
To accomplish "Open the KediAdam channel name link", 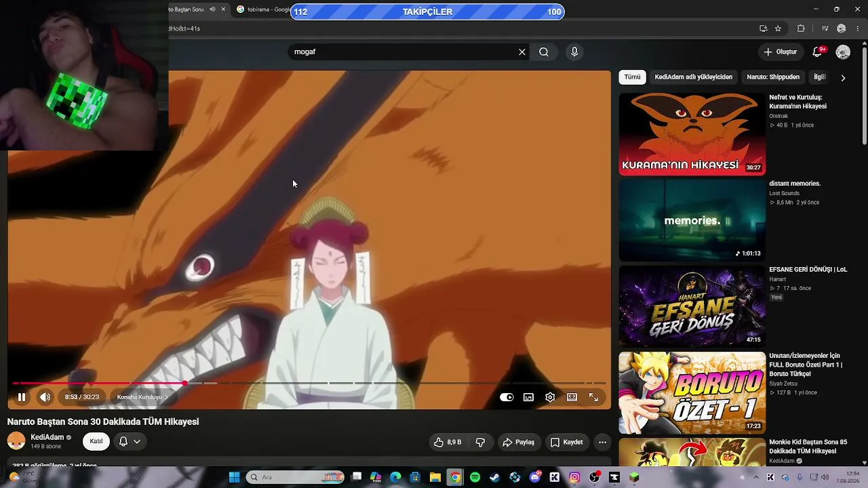I will click(47, 437).
